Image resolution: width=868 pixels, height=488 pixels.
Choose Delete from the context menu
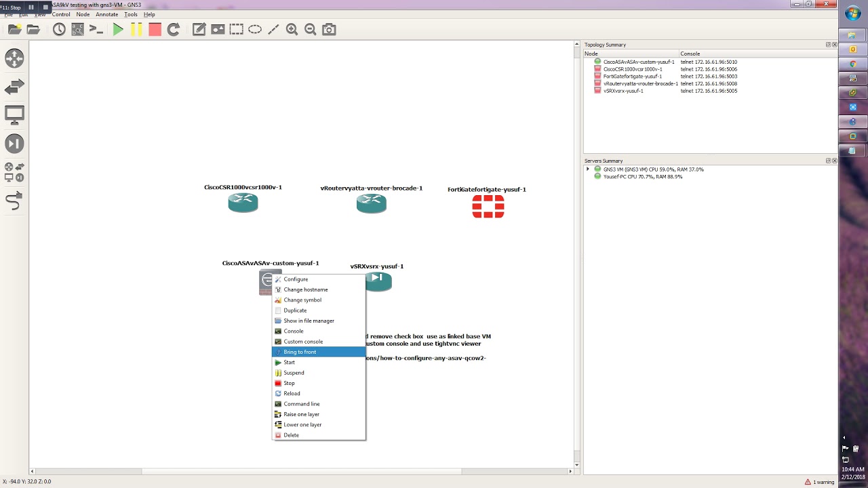point(319,435)
